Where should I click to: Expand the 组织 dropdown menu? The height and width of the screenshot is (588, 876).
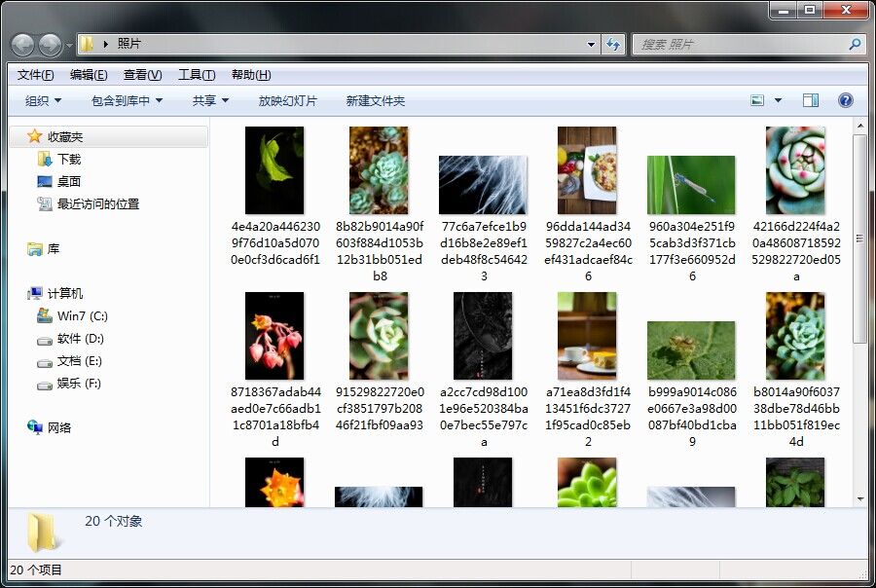coord(43,100)
